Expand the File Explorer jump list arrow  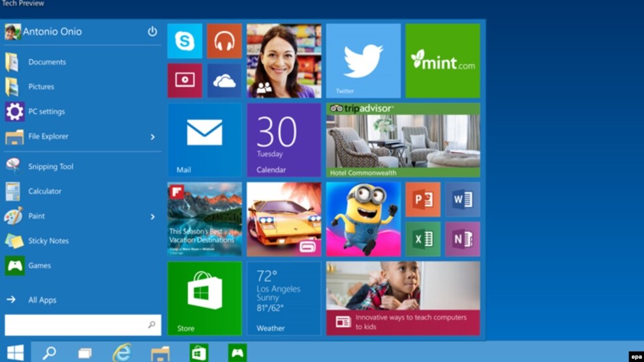(153, 137)
